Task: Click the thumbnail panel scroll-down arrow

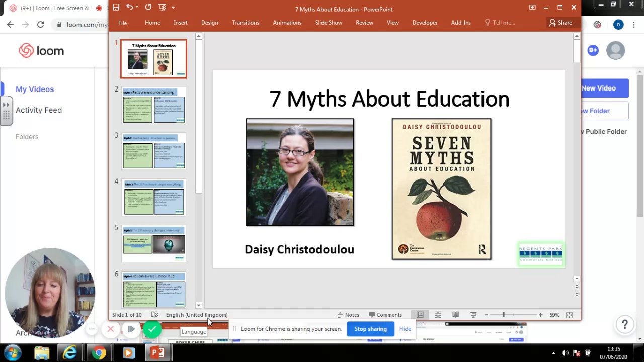Action: (x=199, y=305)
